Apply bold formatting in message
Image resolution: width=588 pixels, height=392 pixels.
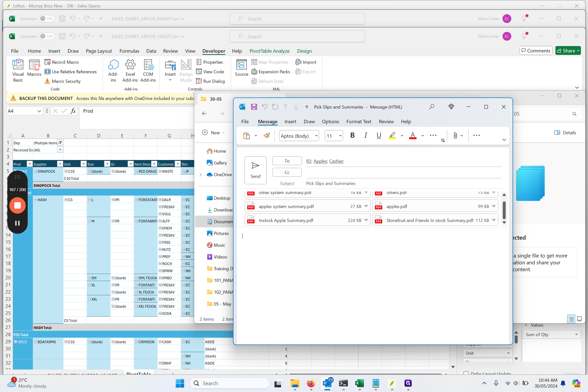click(x=352, y=135)
